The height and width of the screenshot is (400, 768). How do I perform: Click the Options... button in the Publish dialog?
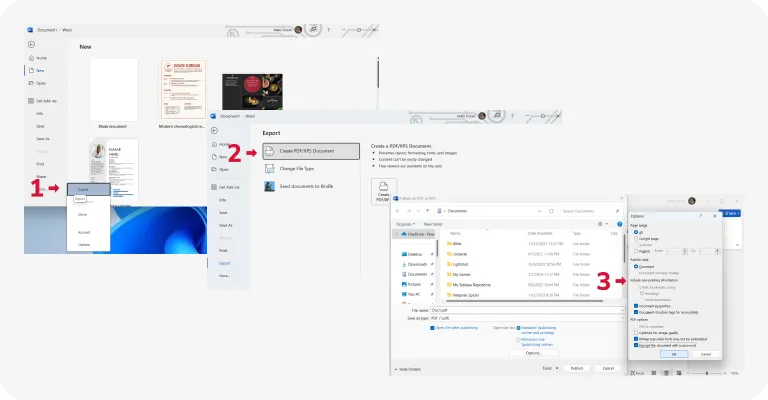click(533, 353)
